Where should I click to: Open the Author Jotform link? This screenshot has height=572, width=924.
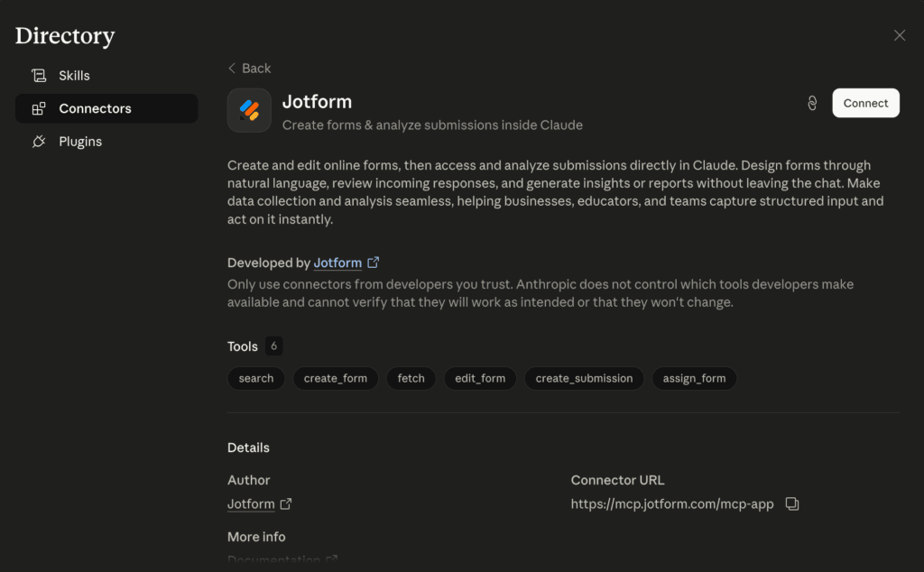pos(251,504)
